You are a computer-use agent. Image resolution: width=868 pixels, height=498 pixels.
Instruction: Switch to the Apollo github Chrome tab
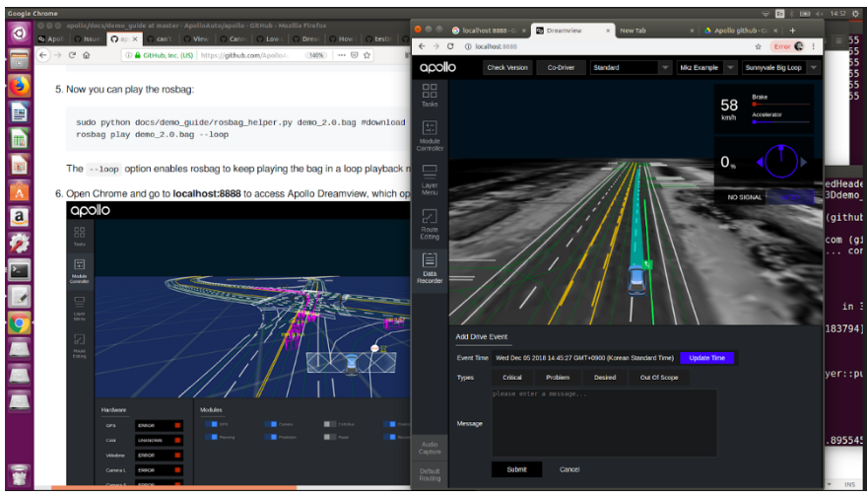(740, 31)
